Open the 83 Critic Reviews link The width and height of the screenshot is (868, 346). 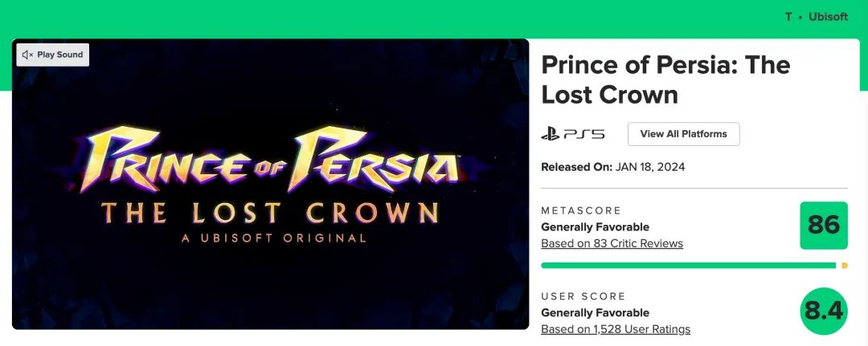coord(612,243)
